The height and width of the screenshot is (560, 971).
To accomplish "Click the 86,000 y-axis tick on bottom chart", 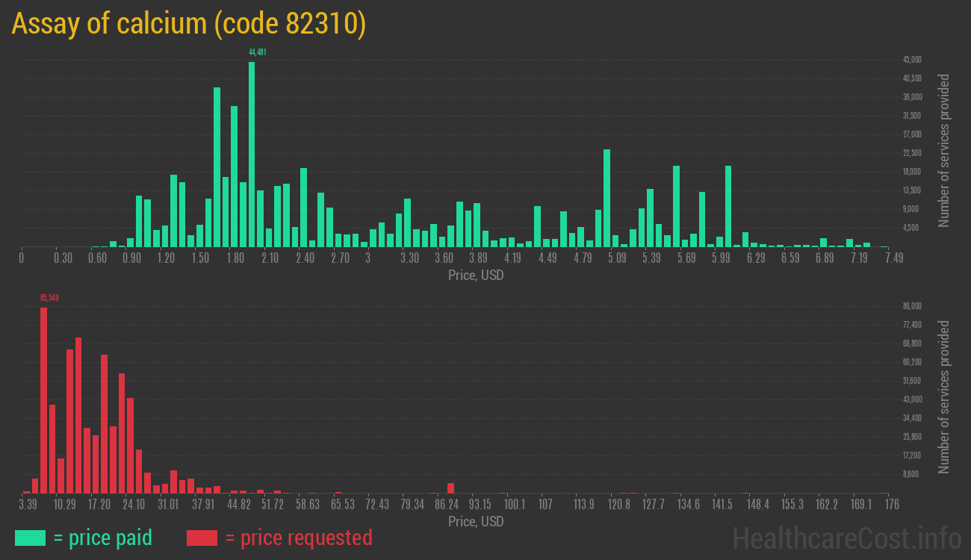I will [911, 306].
